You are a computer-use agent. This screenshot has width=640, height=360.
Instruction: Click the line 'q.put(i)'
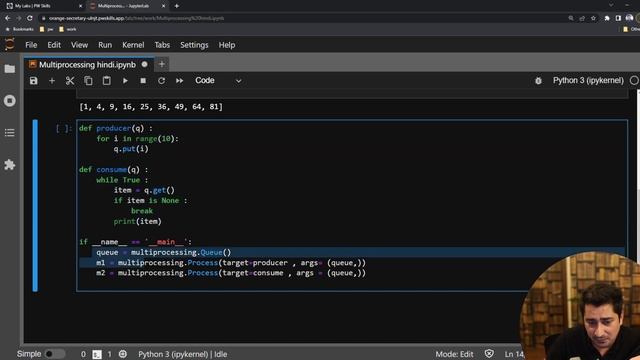pyautogui.click(x=131, y=149)
